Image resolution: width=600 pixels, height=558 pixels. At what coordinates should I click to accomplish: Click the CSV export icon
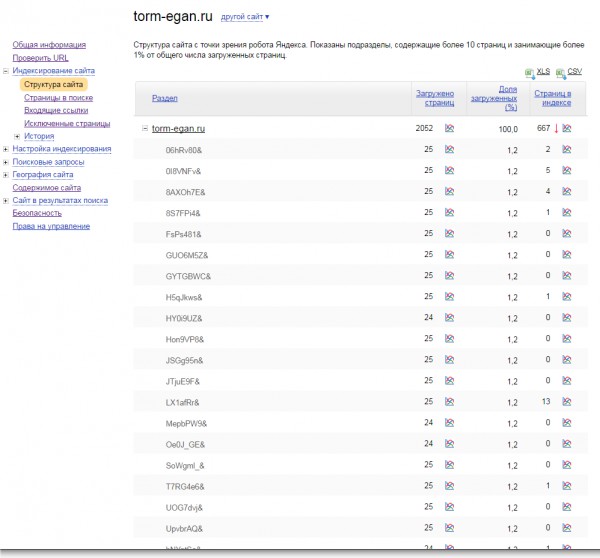click(x=561, y=73)
